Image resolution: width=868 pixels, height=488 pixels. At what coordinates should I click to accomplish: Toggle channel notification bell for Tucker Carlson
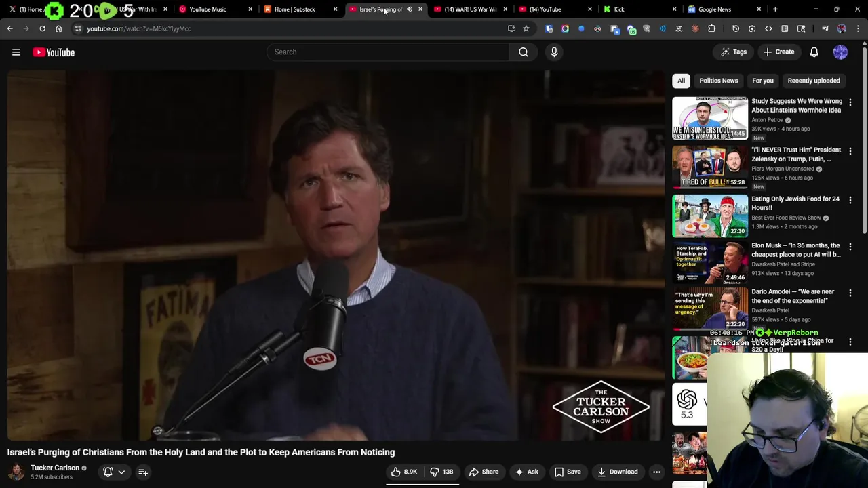pos(108,472)
